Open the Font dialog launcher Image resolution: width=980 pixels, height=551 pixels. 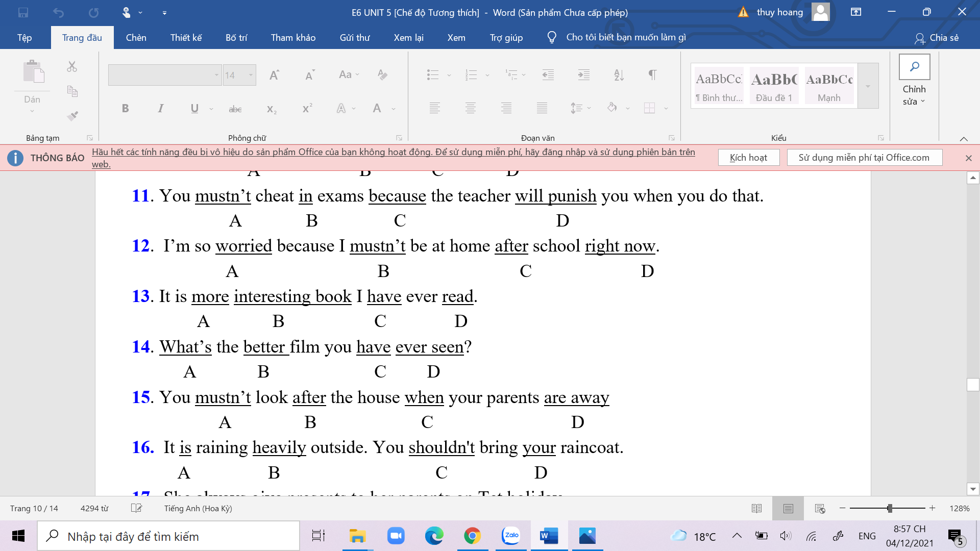click(x=399, y=138)
